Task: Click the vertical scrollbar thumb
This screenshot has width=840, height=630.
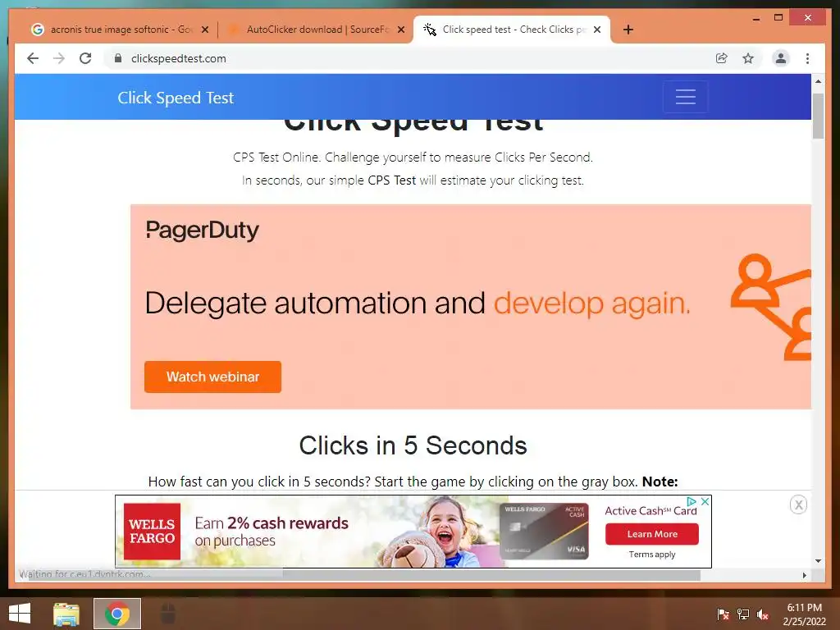Action: tap(818, 116)
